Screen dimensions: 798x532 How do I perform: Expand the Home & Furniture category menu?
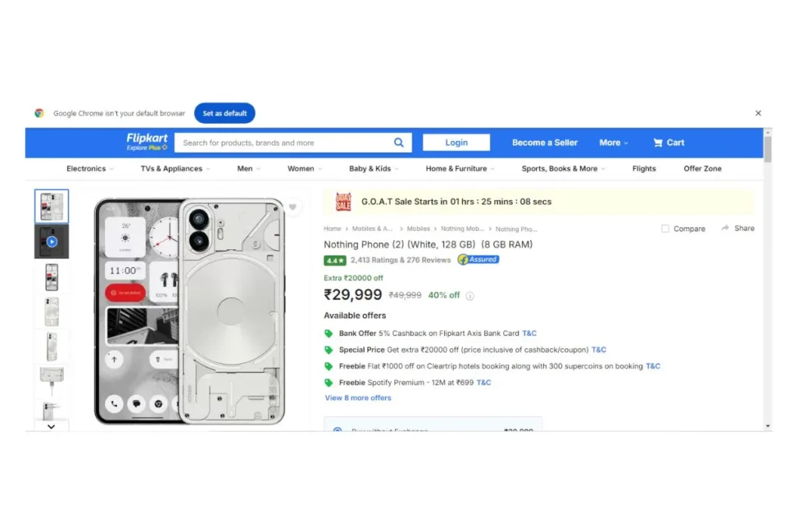460,169
